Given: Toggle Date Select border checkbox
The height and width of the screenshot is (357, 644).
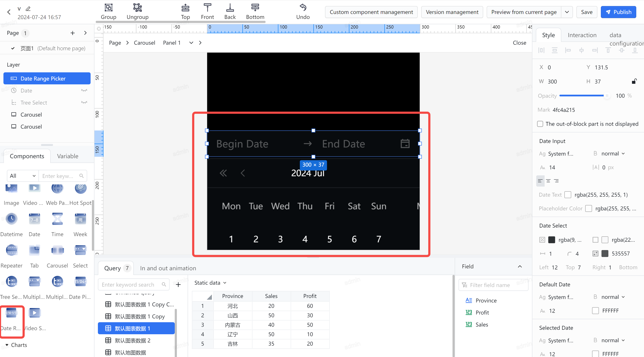Looking at the screenshot, I should [x=595, y=240].
